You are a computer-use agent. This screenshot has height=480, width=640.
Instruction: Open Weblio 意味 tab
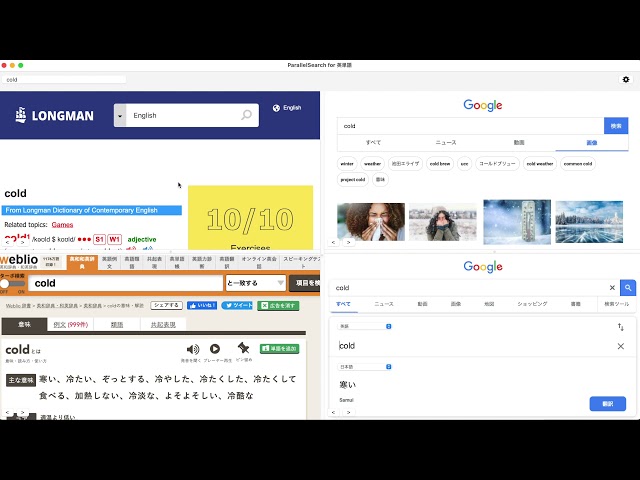click(x=24, y=324)
